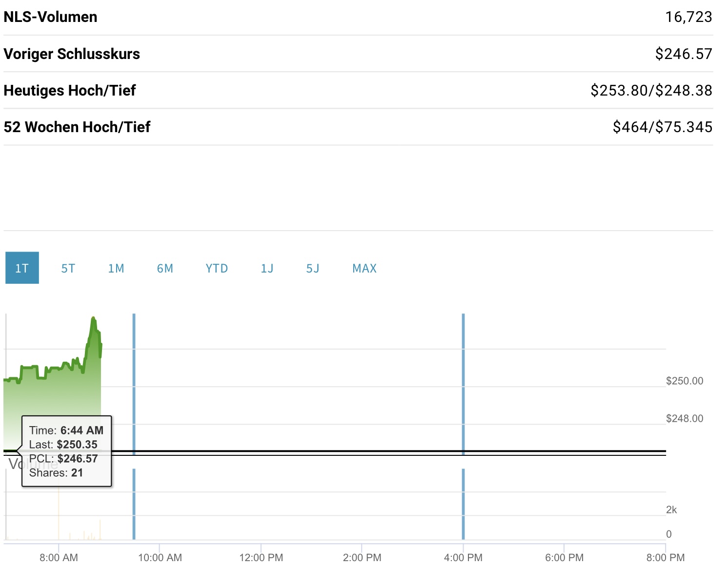
Task: Open the 6M chart view
Action: tap(165, 268)
